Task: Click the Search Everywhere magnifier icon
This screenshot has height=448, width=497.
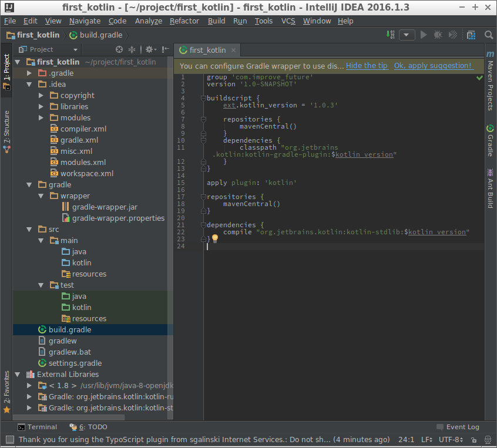Action: click(489, 35)
